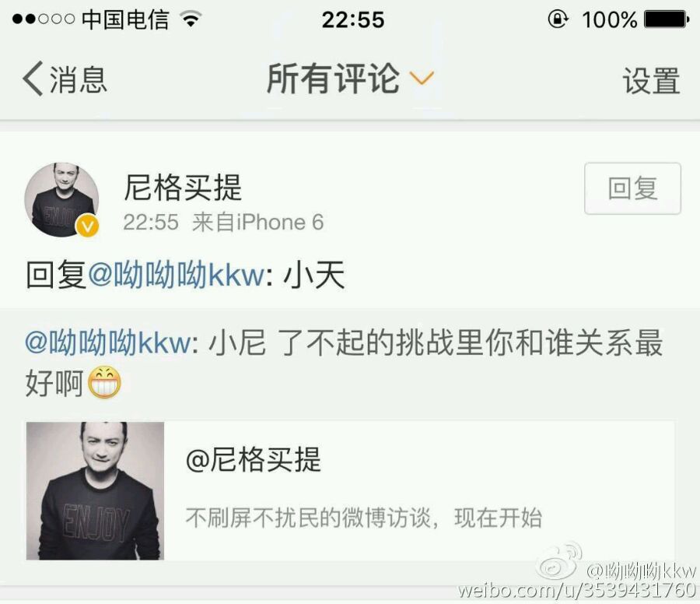
Task: Tap the 22:55 来自iPhone 6 timestamp line
Action: pyautogui.click(x=223, y=222)
